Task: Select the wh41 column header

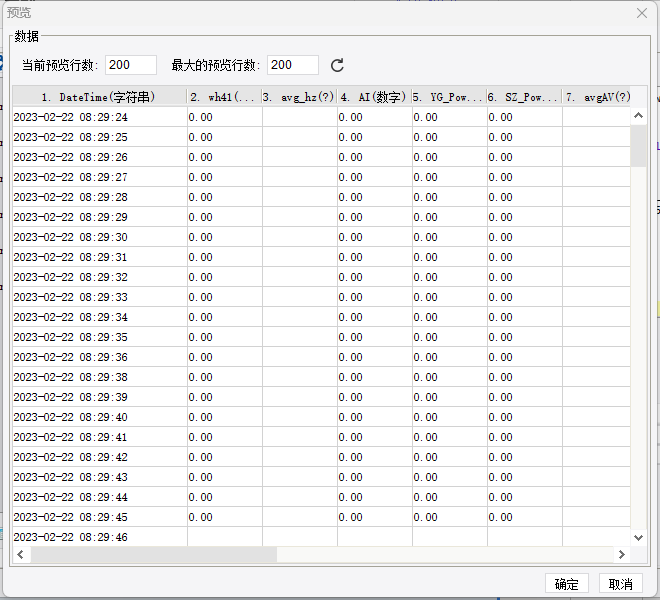Action: tap(224, 97)
